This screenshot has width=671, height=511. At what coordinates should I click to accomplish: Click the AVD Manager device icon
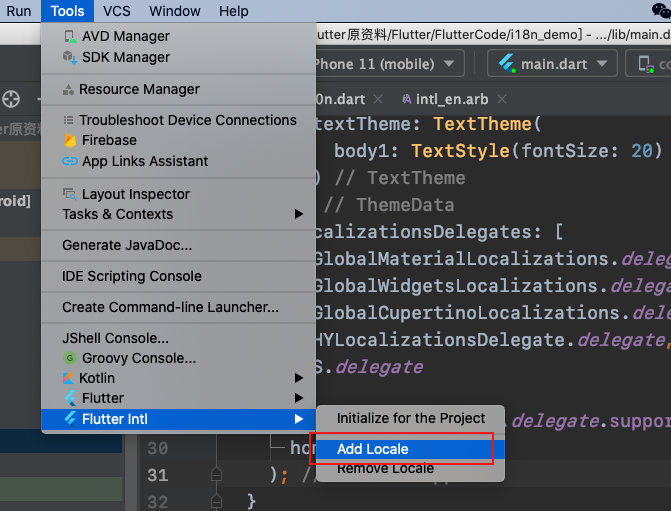click(x=70, y=36)
